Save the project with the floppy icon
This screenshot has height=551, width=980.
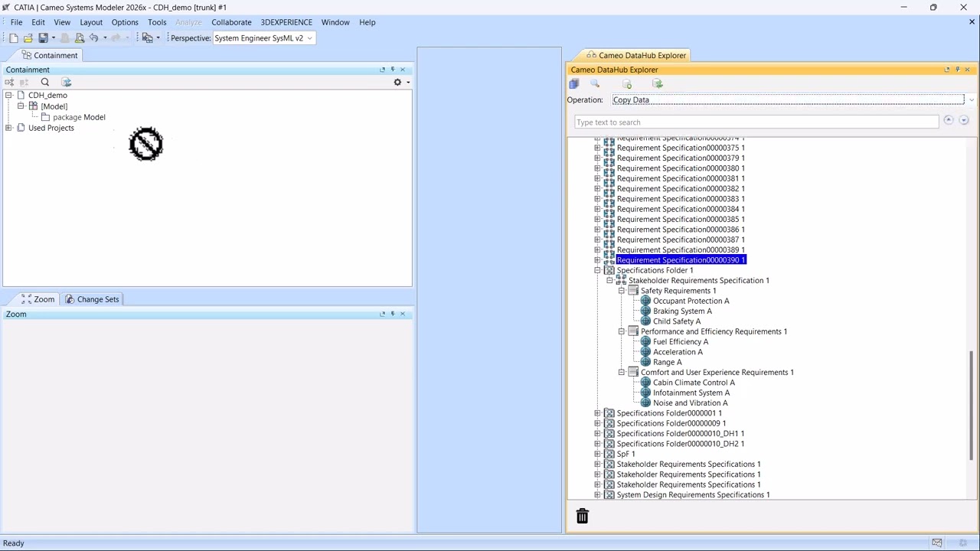pos(43,38)
